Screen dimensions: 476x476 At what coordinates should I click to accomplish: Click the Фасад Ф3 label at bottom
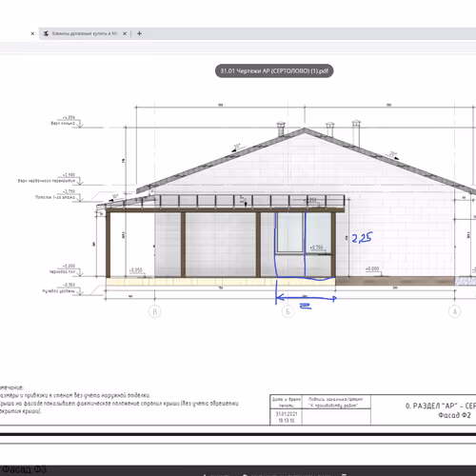click(24, 469)
